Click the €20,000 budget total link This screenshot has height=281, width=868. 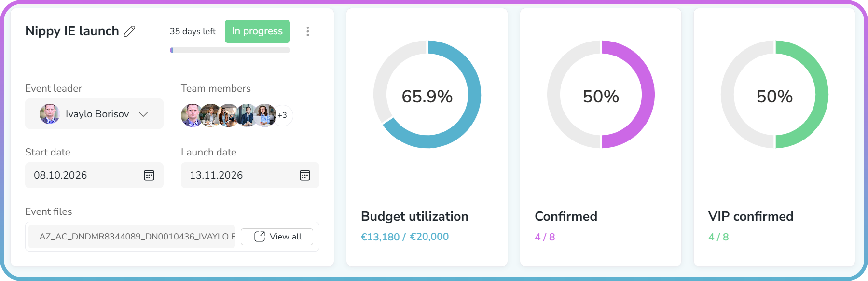pos(429,237)
